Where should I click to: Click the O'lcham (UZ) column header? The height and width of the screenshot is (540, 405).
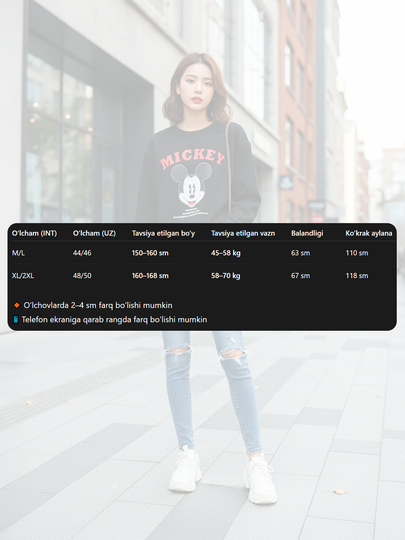pyautogui.click(x=94, y=233)
